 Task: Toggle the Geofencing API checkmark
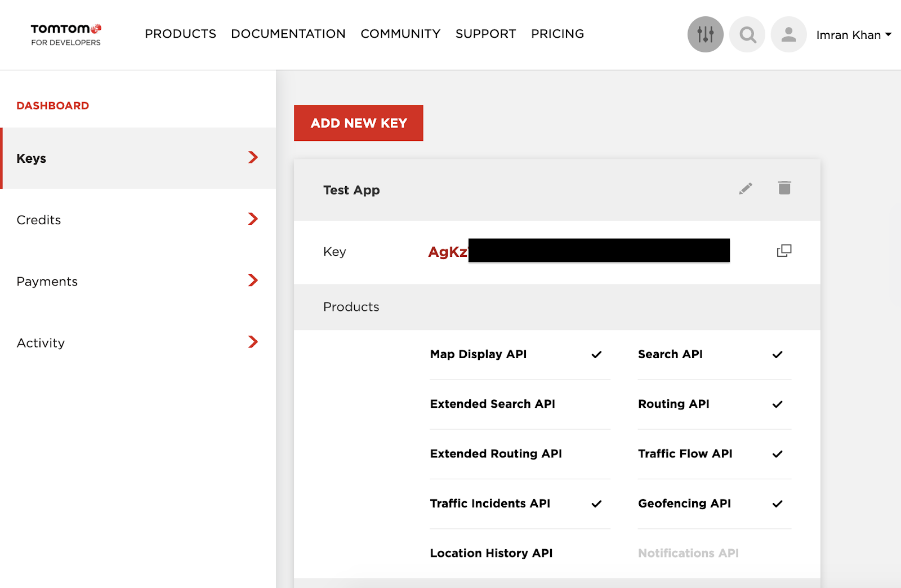777,504
